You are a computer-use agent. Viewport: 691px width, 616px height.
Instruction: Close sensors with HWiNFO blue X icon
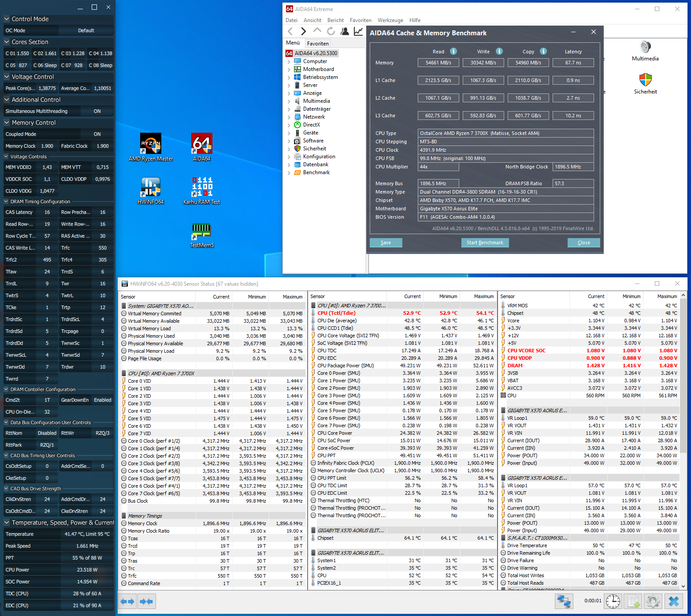pyautogui.click(x=673, y=601)
